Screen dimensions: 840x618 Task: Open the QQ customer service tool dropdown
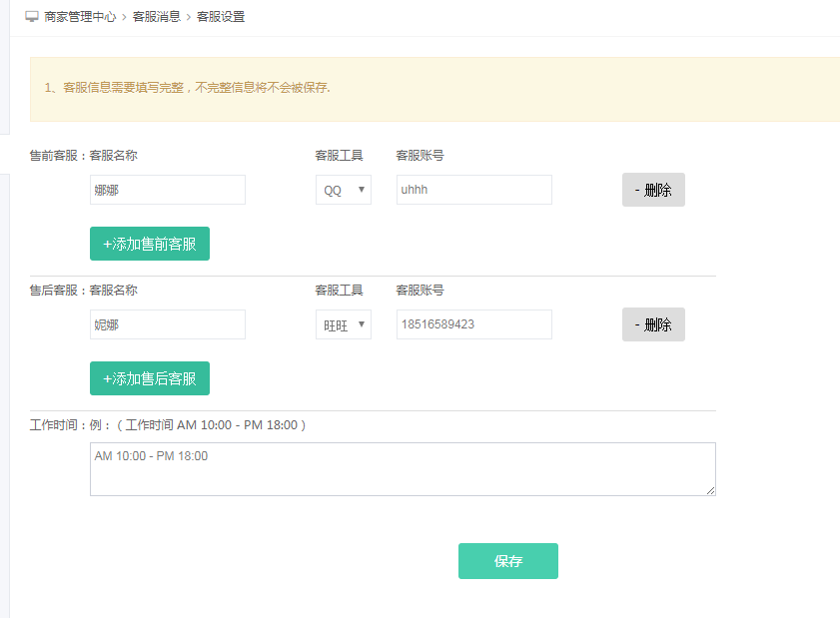point(343,190)
